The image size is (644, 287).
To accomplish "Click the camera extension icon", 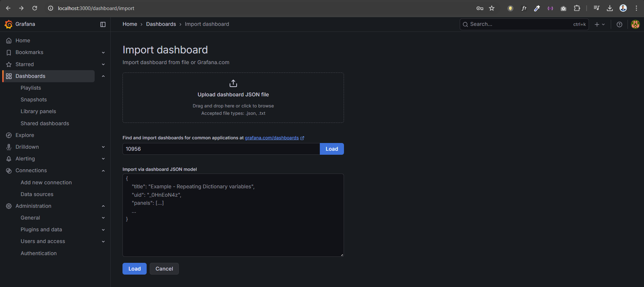I will coord(563,8).
